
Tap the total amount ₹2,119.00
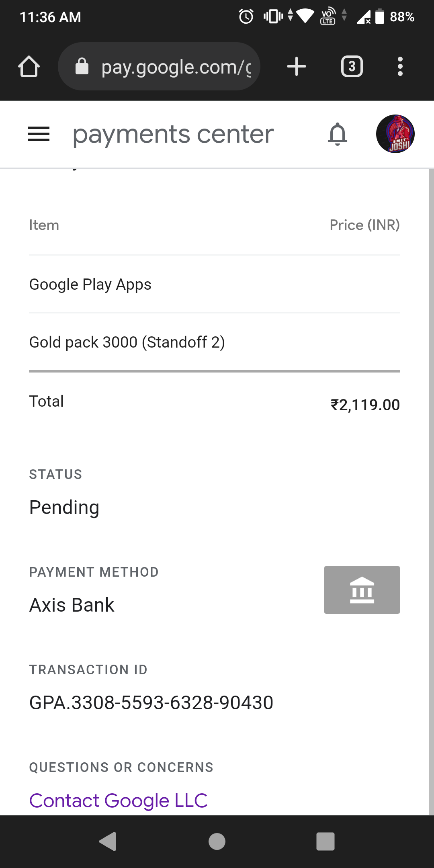click(x=365, y=405)
